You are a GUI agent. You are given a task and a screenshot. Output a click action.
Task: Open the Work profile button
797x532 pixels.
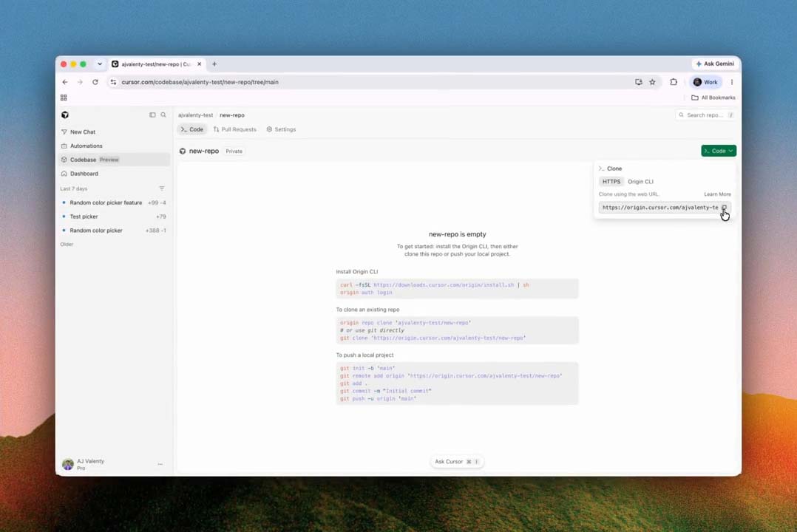tap(705, 82)
